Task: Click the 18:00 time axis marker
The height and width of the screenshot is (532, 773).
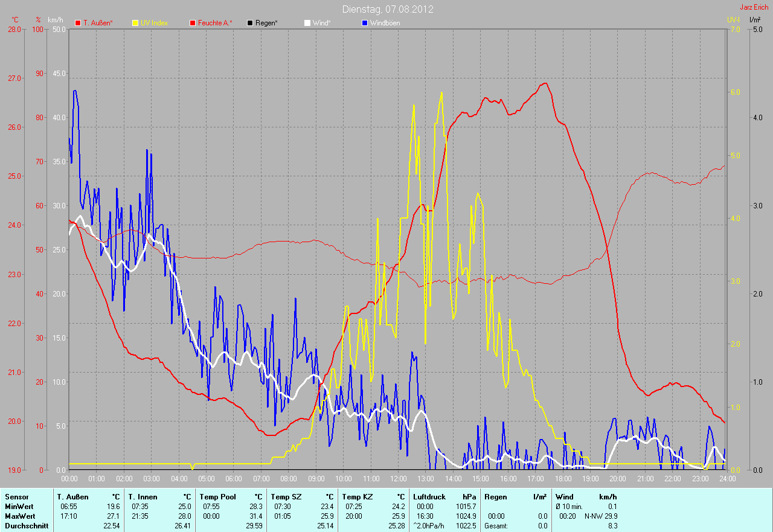Action: pos(563,479)
